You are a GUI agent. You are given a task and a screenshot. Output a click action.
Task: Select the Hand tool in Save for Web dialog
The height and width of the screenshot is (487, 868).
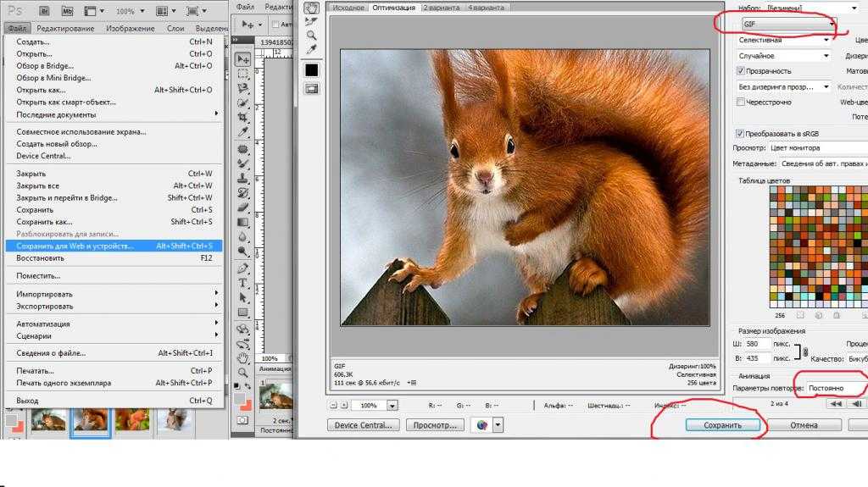click(x=312, y=8)
